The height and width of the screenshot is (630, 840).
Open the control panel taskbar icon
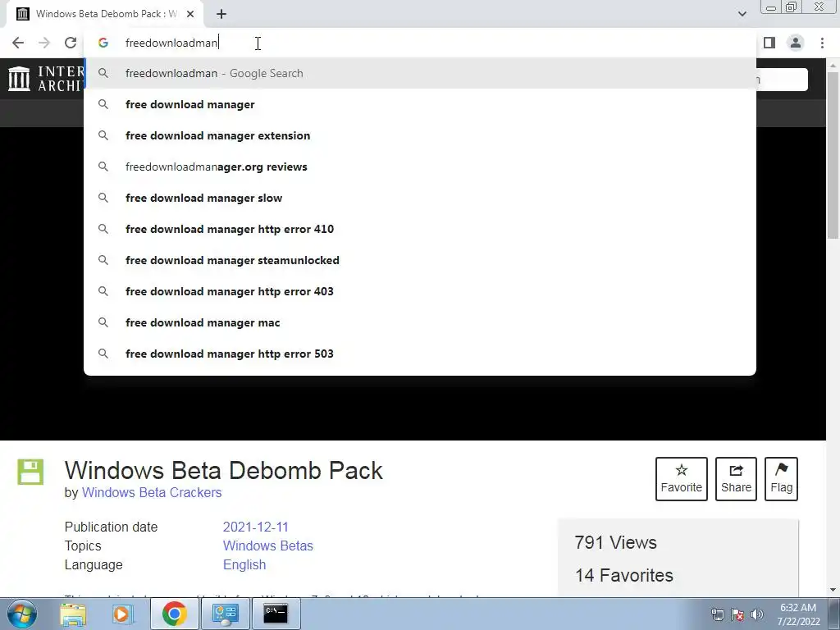225,614
